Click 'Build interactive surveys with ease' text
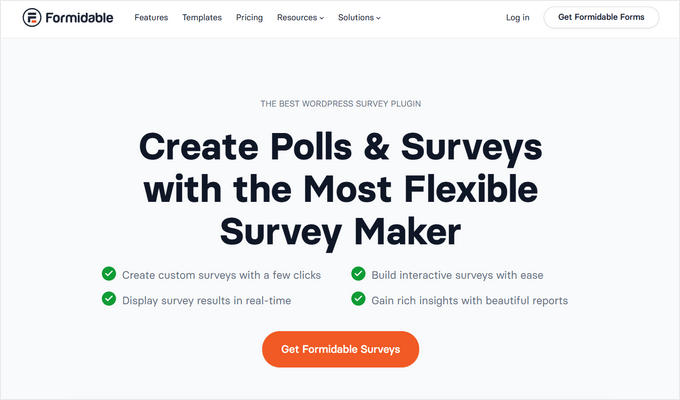The width and height of the screenshot is (680, 400). 457,274
